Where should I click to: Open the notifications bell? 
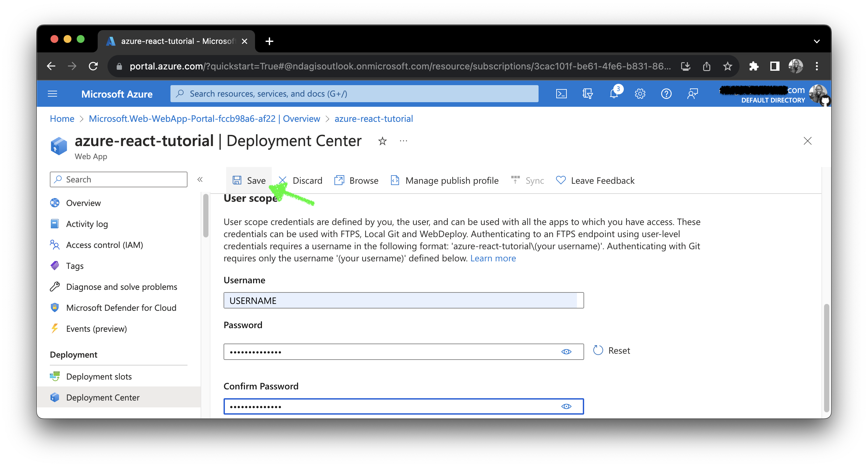click(x=614, y=94)
